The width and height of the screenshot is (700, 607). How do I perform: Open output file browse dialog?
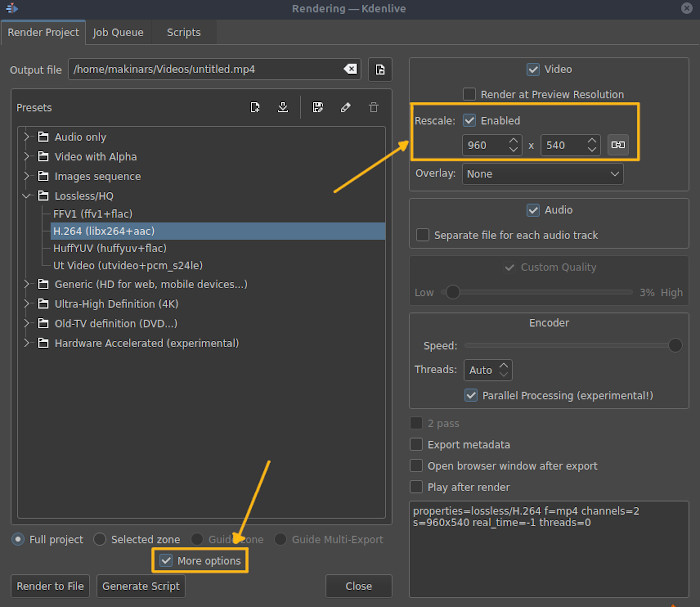coord(380,70)
